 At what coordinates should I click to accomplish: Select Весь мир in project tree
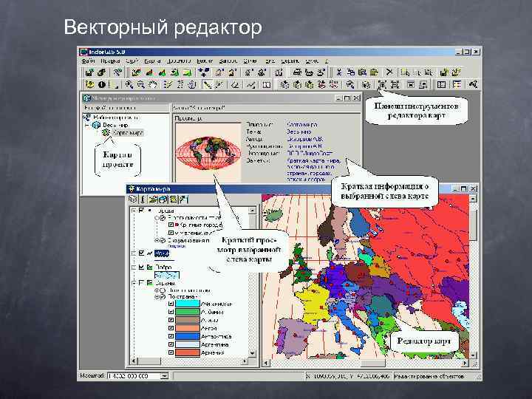[115, 125]
